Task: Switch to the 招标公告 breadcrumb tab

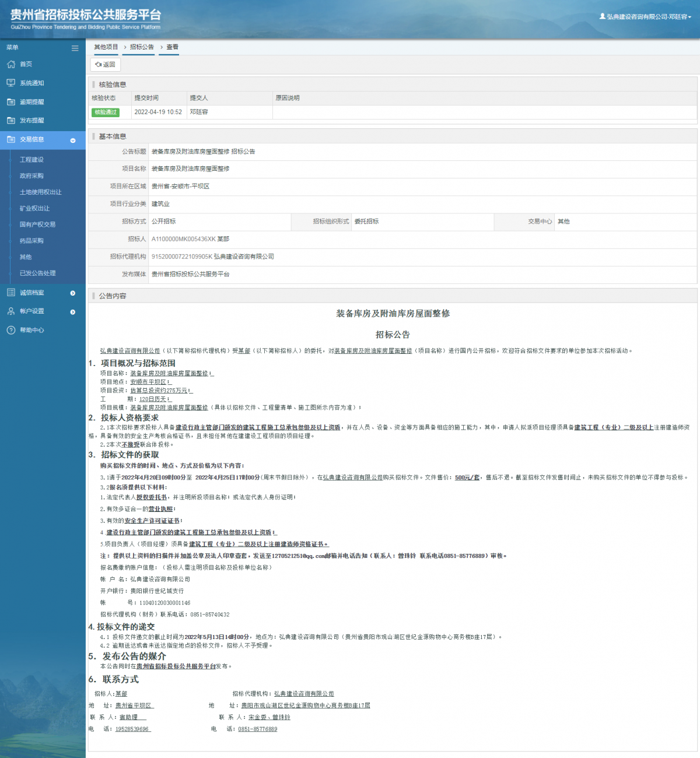Action: pos(142,47)
